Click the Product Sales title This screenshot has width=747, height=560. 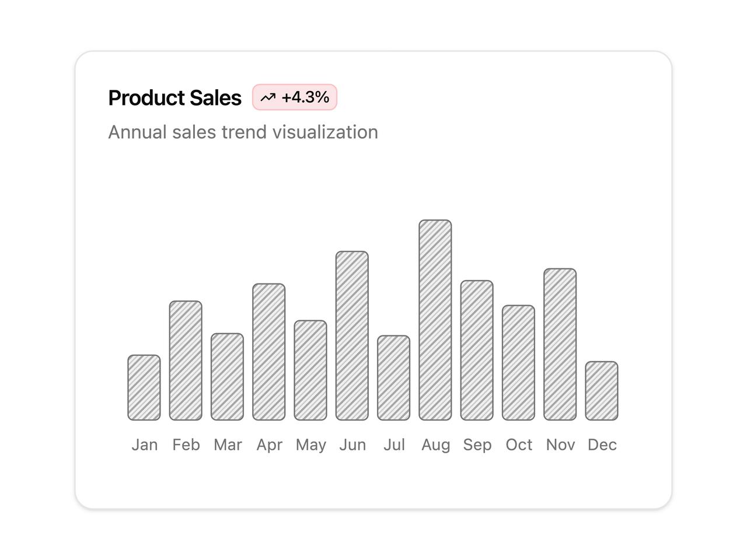[175, 98]
